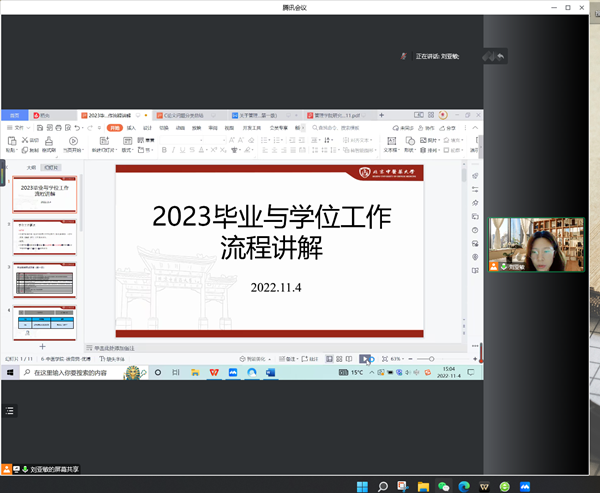Screen dimensions: 600x493
Task: Click the Windows Start button on outer taskbar
Action: (x=360, y=485)
